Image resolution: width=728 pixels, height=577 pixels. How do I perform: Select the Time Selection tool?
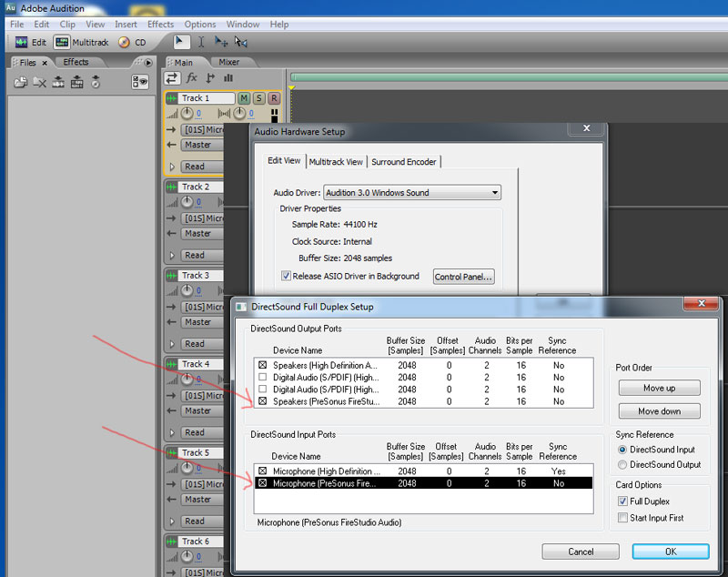[x=201, y=42]
